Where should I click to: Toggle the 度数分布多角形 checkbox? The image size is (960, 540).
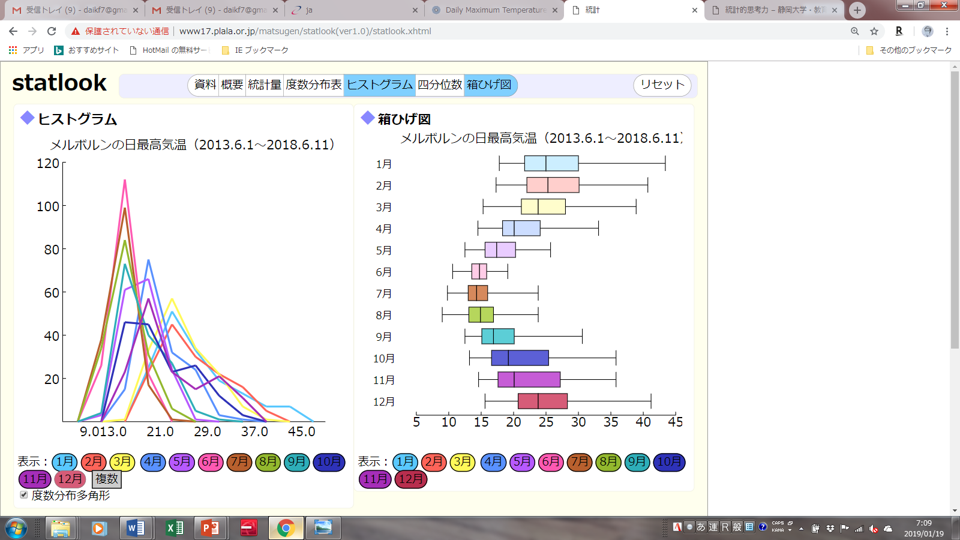coord(24,495)
